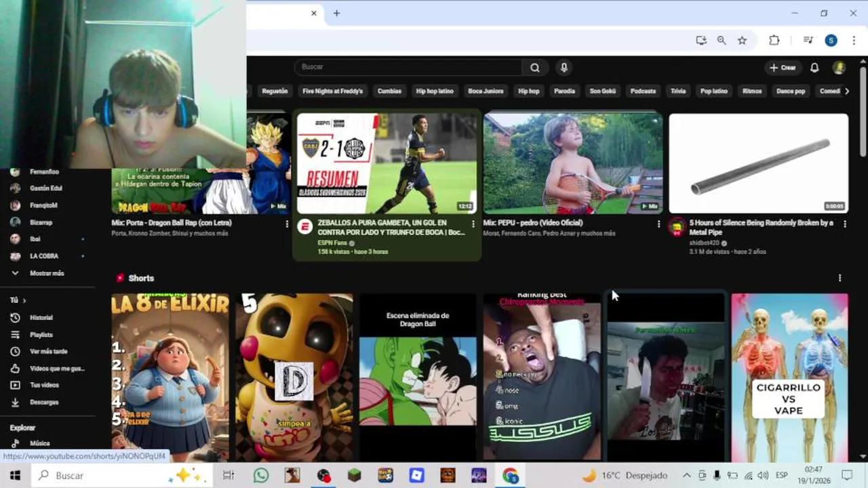Focus the YouTube Buscar search field
This screenshot has height=488, width=868.
pyautogui.click(x=408, y=67)
